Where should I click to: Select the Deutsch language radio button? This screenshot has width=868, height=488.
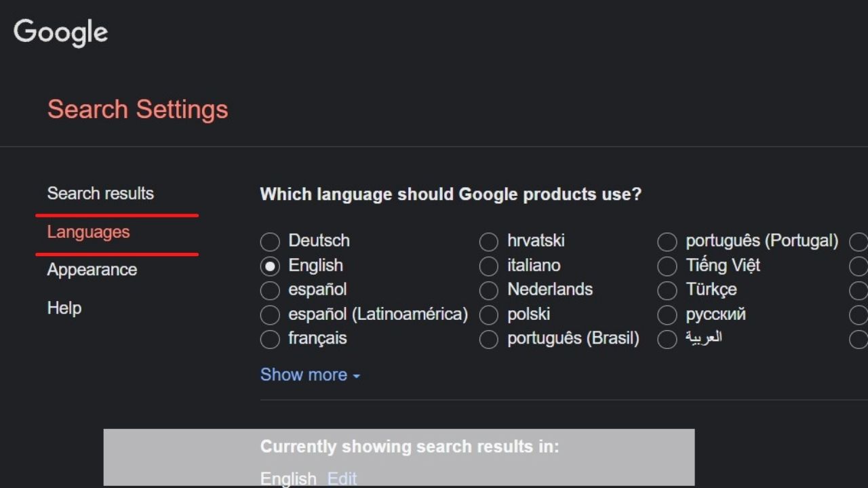(x=270, y=241)
